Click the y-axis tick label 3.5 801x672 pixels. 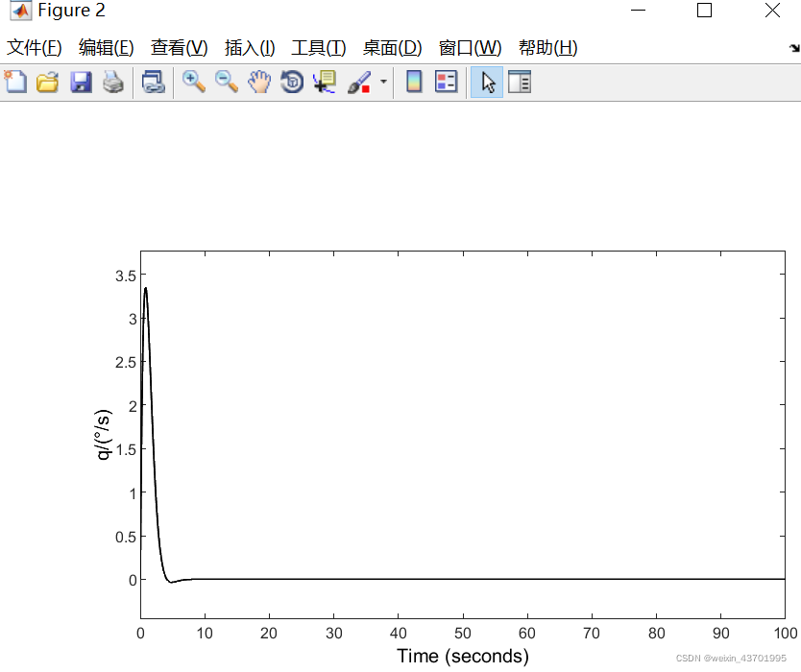tap(126, 276)
